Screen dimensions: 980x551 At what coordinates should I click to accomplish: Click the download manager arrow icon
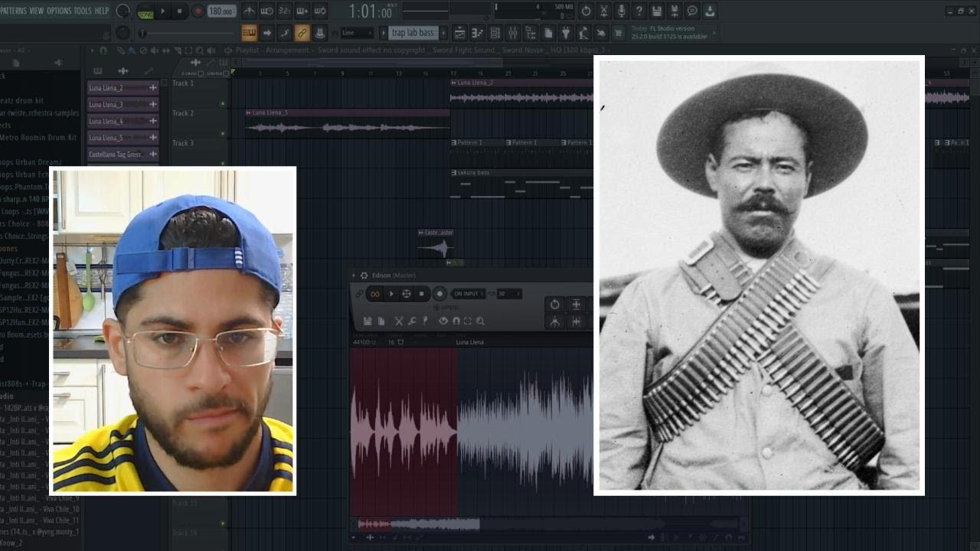pos(710,11)
